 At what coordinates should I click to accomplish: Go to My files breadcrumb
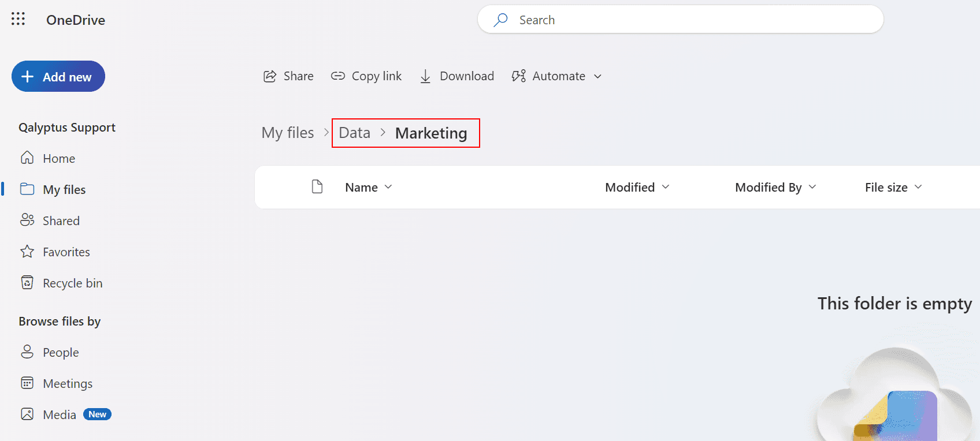(x=288, y=133)
